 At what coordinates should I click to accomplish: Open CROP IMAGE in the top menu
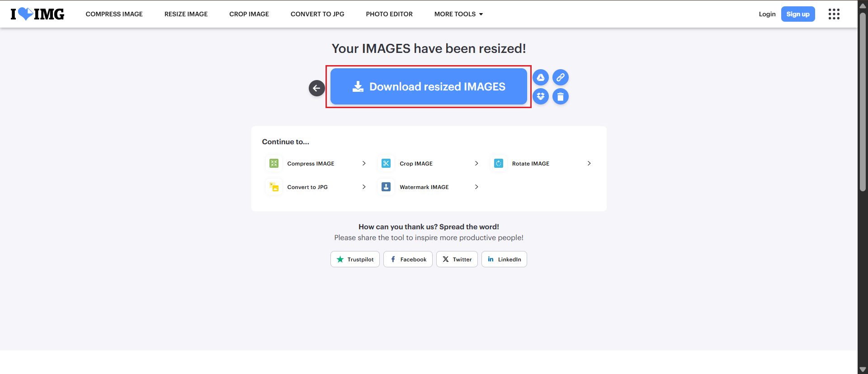[249, 14]
